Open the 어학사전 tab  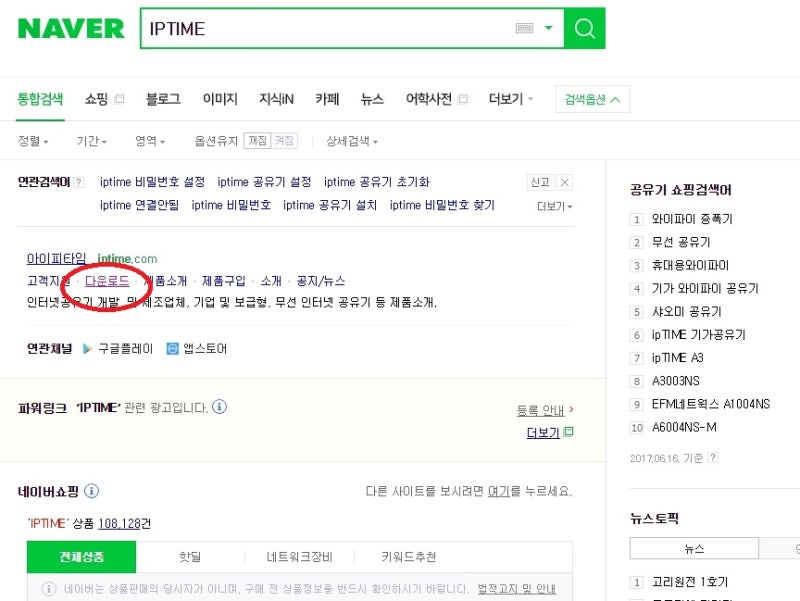(429, 99)
